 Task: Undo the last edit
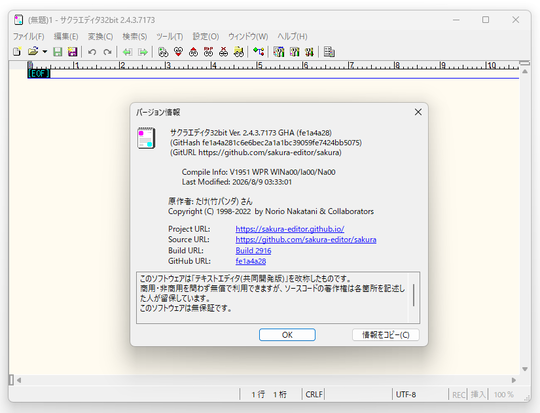click(92, 52)
